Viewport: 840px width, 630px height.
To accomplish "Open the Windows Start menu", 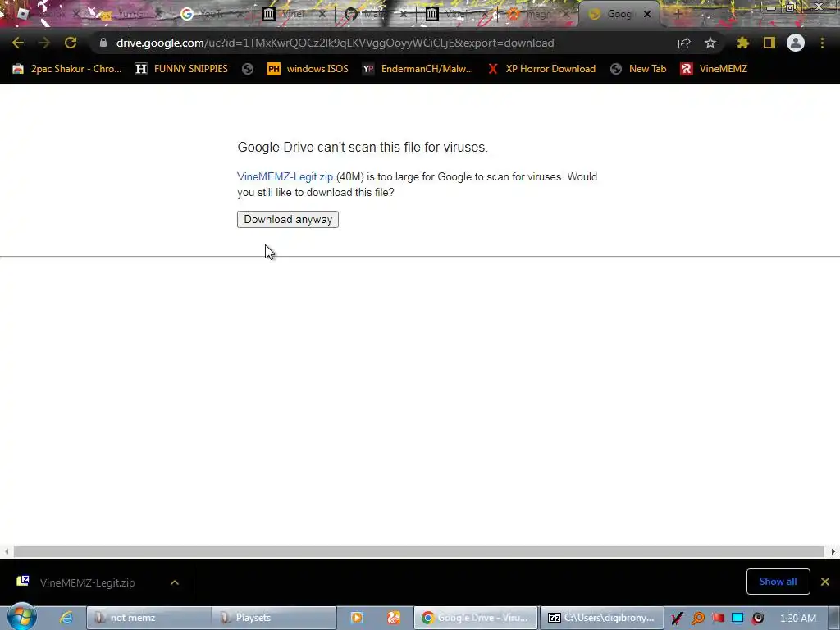I will [21, 617].
